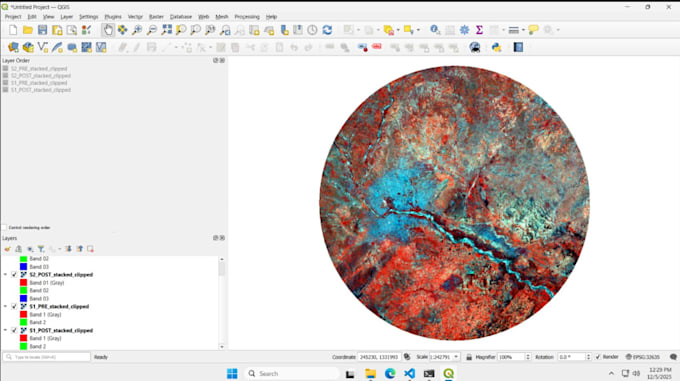Click the Coordinate input field

(x=379, y=357)
